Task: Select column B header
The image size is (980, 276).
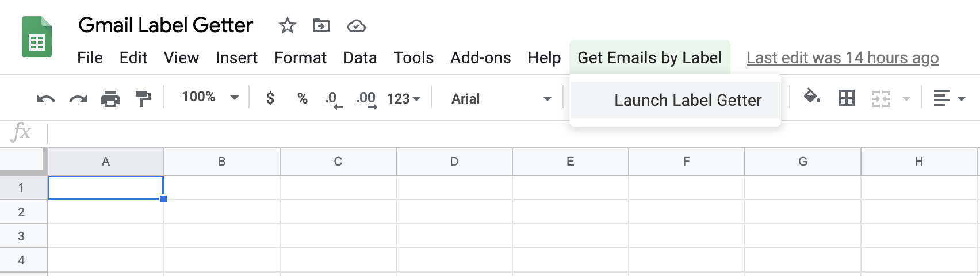Action: (x=222, y=162)
